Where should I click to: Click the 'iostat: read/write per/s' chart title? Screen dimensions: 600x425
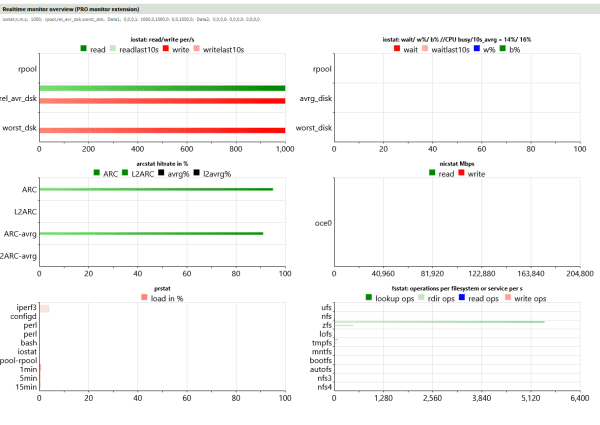click(x=162, y=39)
